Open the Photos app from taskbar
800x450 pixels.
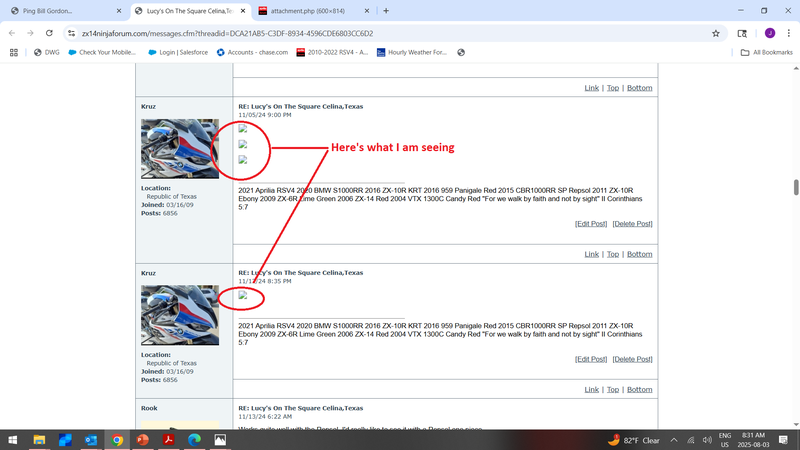point(220,440)
